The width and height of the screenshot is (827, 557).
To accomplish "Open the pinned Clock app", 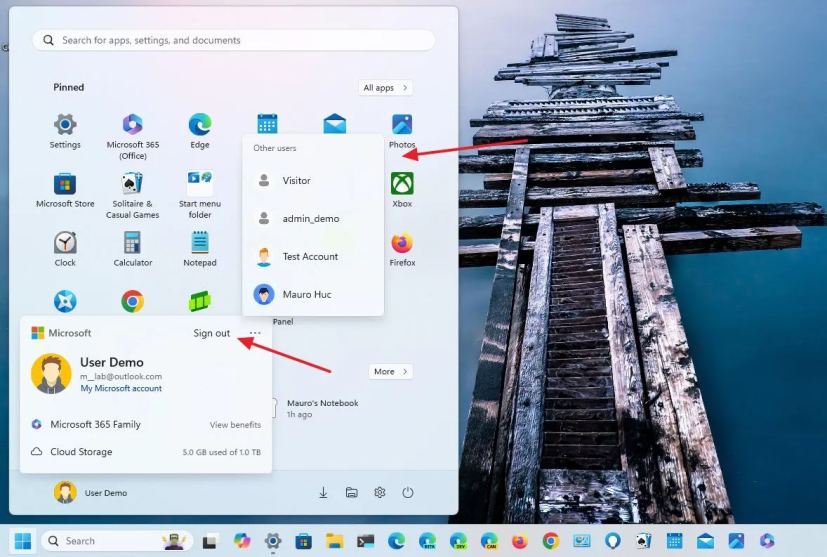I will pyautogui.click(x=65, y=249).
